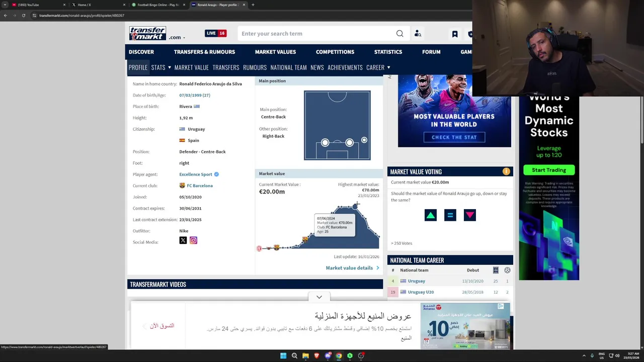Open COMPETITIONS menu
The height and width of the screenshot is (362, 644).
coord(335,52)
